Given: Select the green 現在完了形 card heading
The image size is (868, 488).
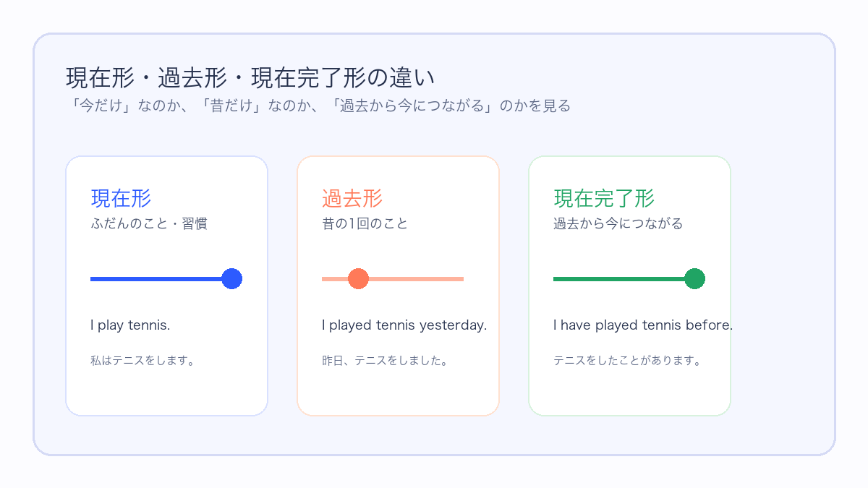Looking at the screenshot, I should pos(604,198).
